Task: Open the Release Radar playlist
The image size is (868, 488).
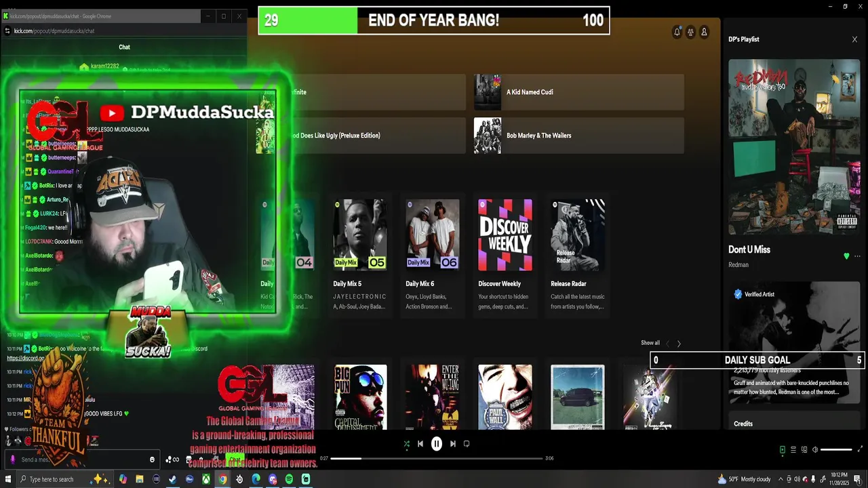Action: 578,256
